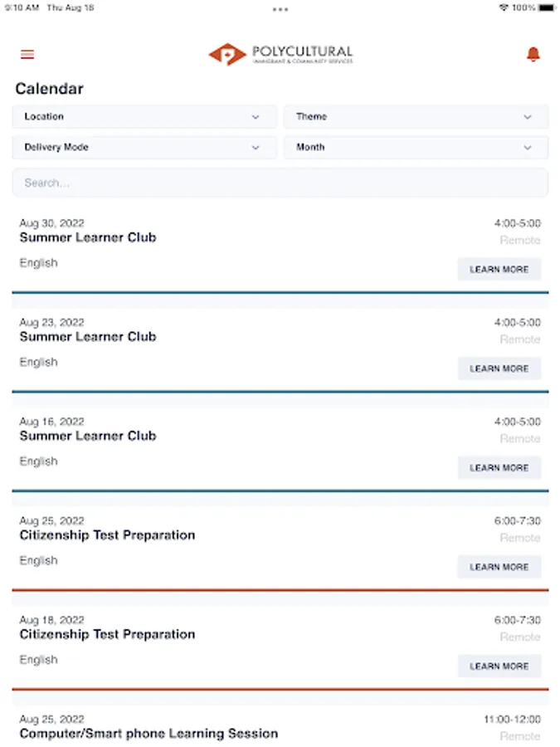The image size is (560, 747).
Task: Open the hamburger menu
Action: pos(27,55)
